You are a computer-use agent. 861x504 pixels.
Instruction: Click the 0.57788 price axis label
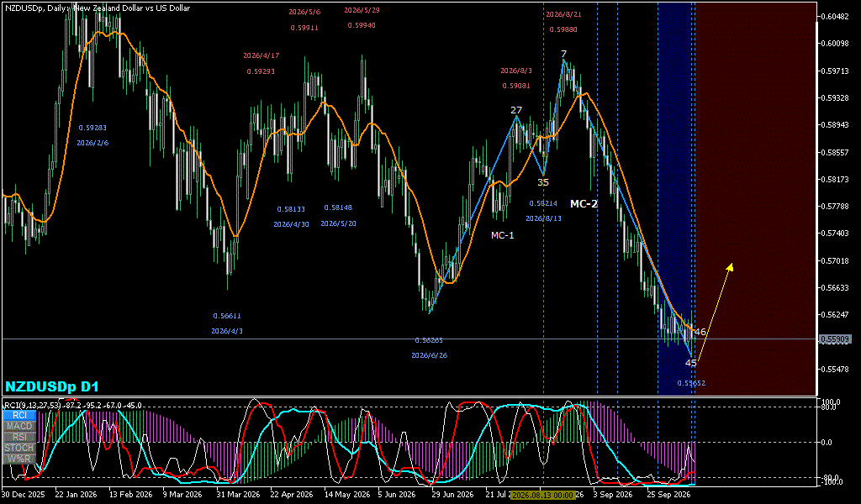click(835, 206)
